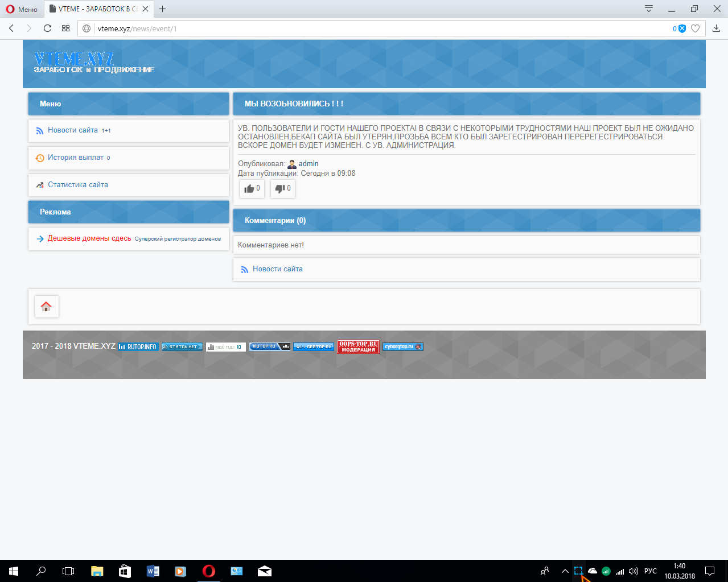The height and width of the screenshot is (582, 728).
Task: Open the Opera tab menu dropdown icon
Action: (648, 9)
